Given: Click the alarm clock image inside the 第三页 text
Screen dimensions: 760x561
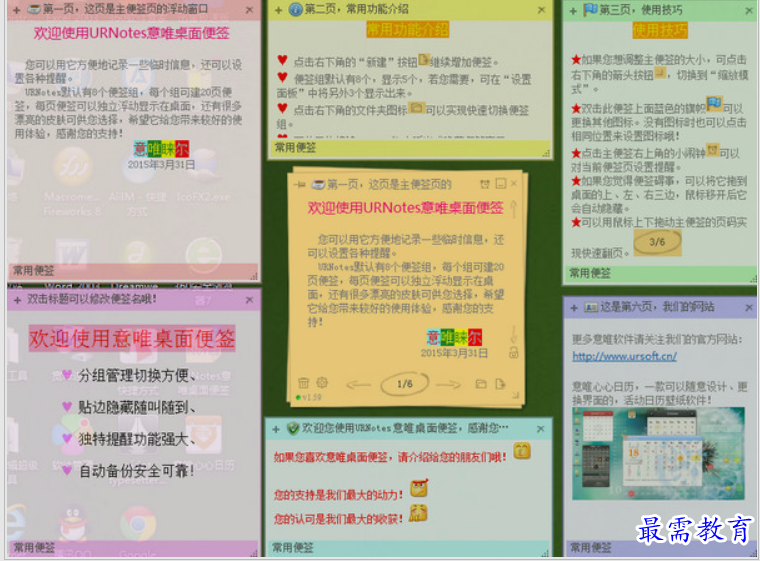Looking at the screenshot, I should pos(712,149).
